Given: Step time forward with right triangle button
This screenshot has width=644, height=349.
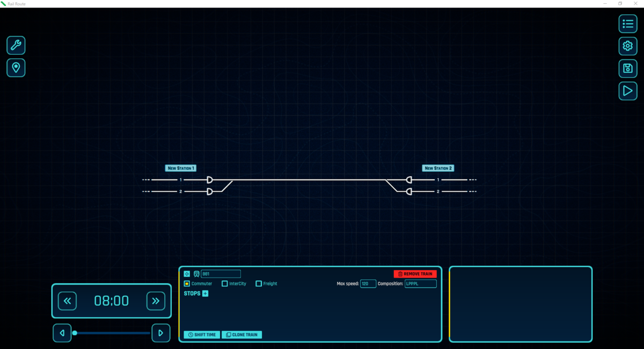Looking at the screenshot, I should (161, 333).
